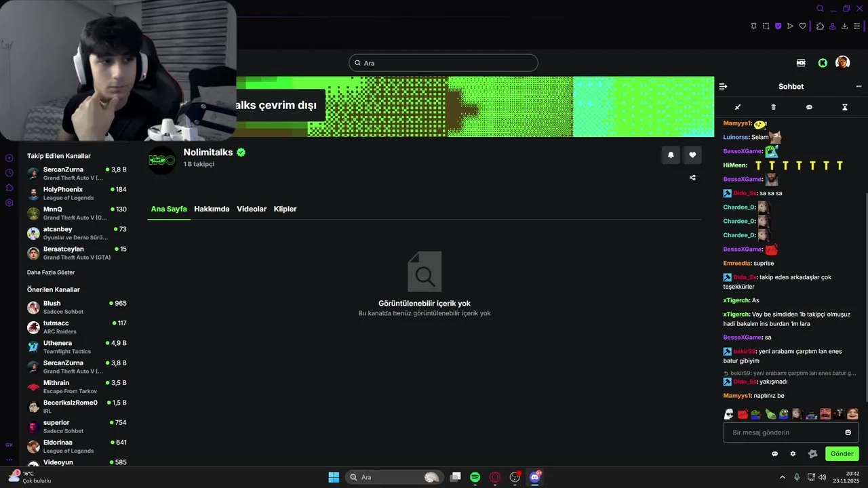
Task: Open Windows Start menu button
Action: coord(334,477)
